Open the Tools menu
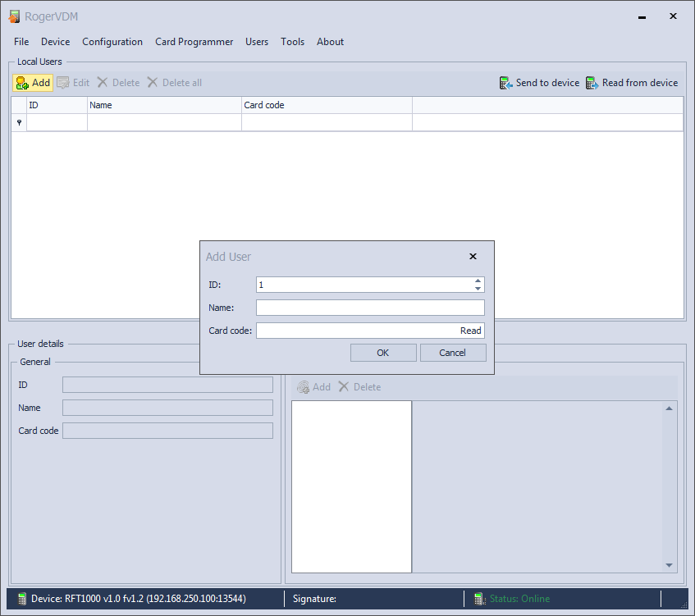 tap(293, 42)
